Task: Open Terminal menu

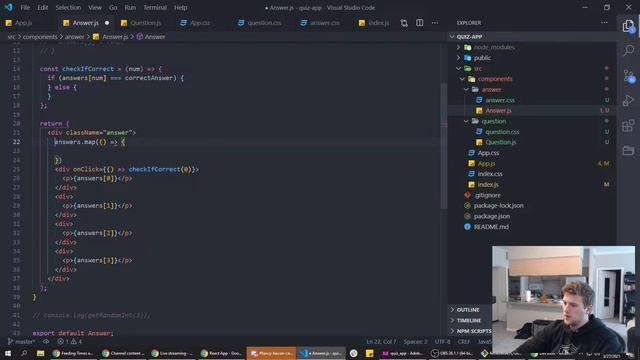Action: pyautogui.click(x=155, y=8)
